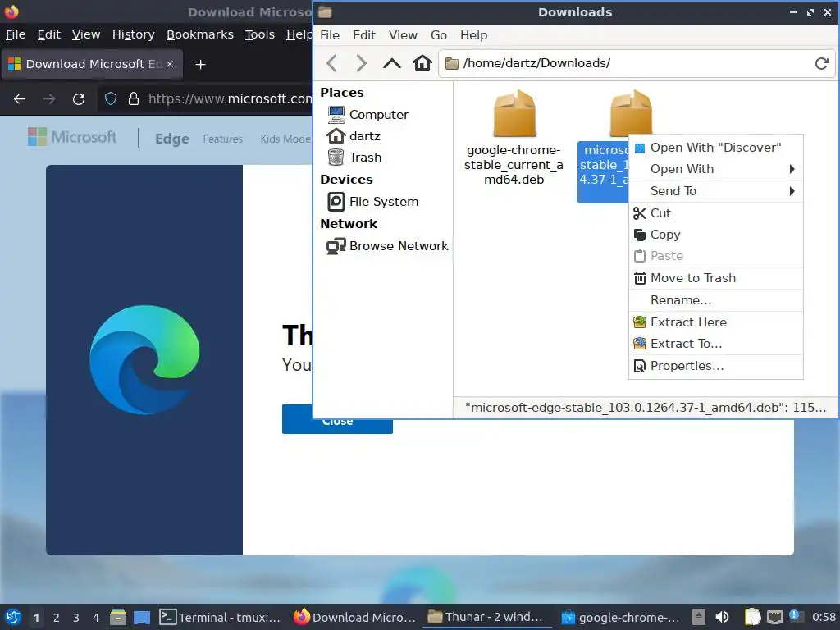Go back in Thunar file manager
The image size is (840, 630).
coord(331,63)
